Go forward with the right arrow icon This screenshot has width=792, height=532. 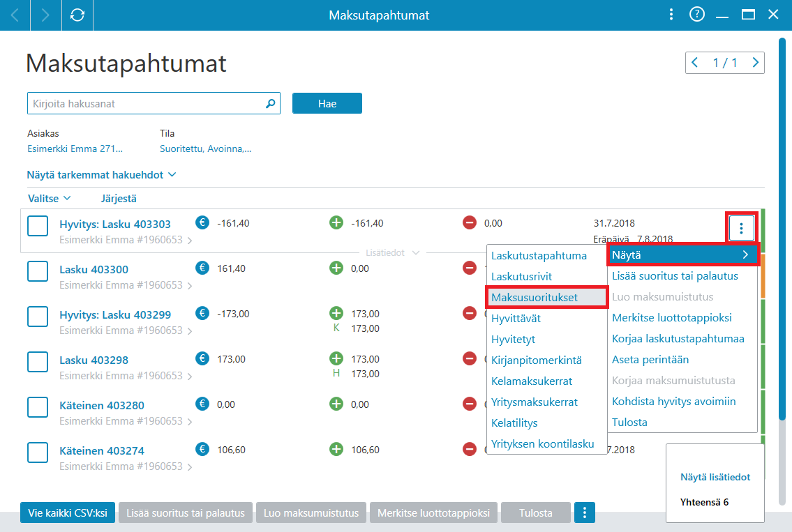45,15
